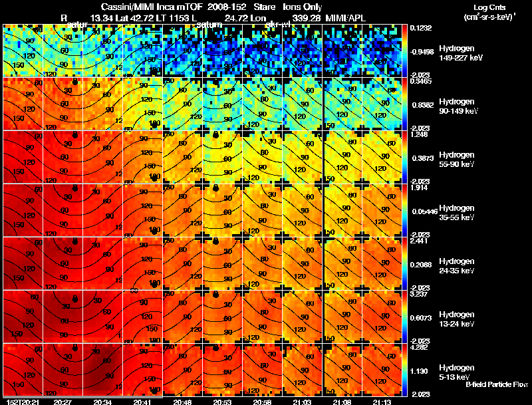The height and width of the screenshot is (405, 532).
Task: Click the 'Hydrogen 149-227 keV' row label
Action: pos(460,53)
